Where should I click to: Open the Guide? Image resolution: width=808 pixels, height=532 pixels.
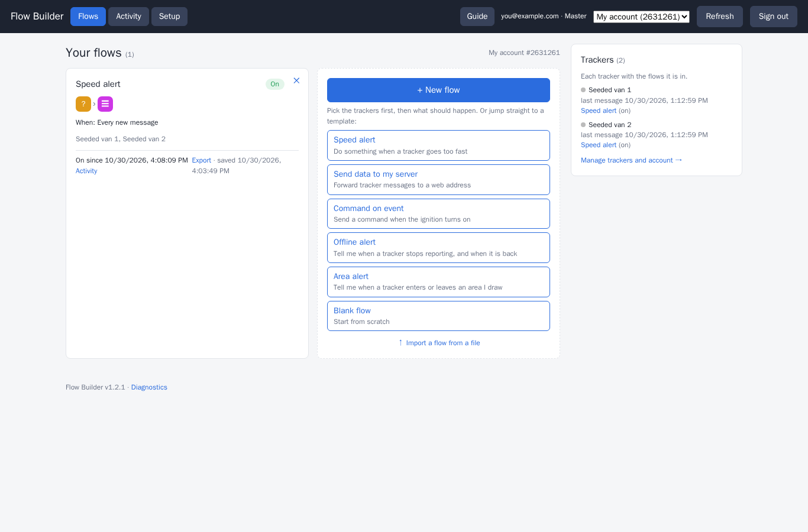[x=477, y=17]
